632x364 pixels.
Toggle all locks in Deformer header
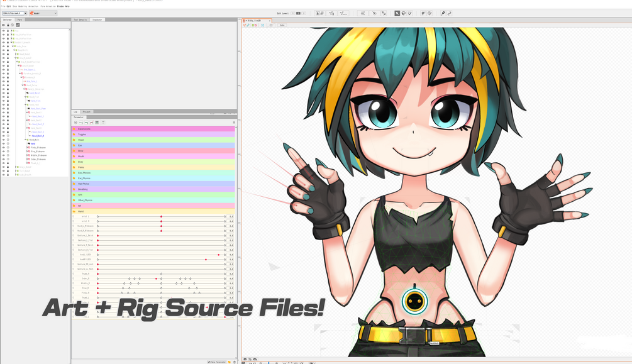8,25
